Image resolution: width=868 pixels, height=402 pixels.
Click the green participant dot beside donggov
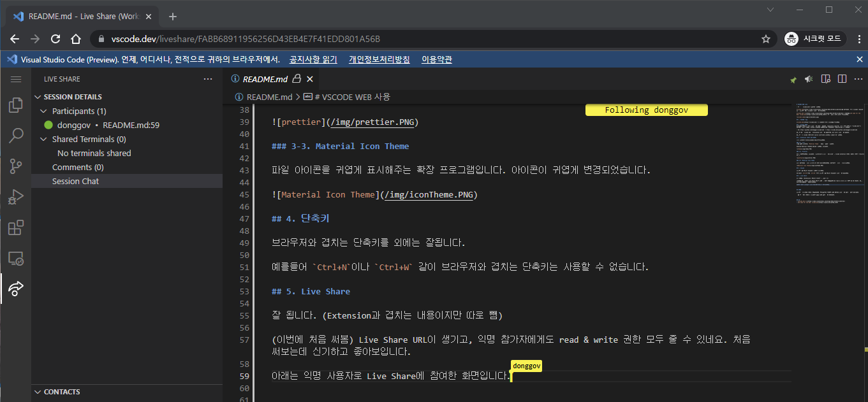tap(48, 125)
